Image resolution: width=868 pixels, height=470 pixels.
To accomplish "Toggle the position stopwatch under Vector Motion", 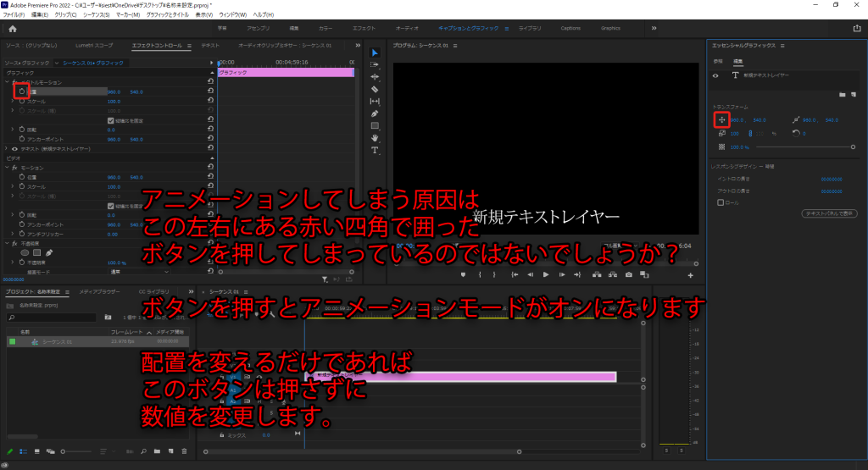I will 23,91.
